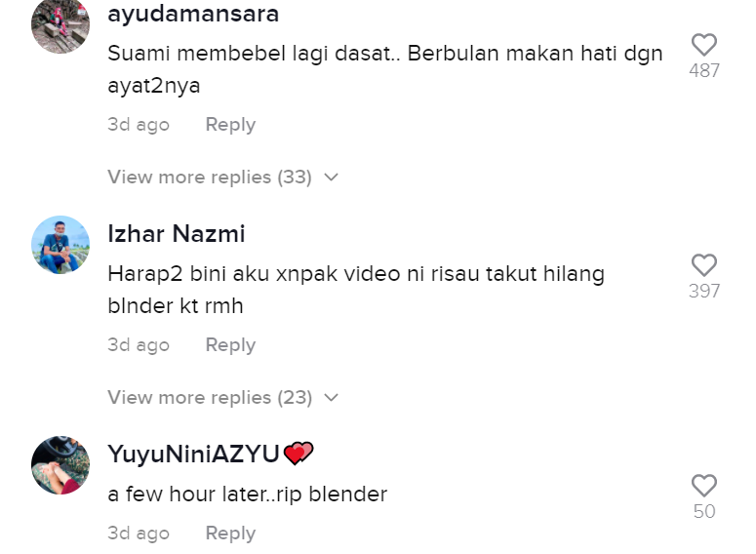The image size is (756, 554).
Task: Select the comment text about blnder kt rmh
Action: [x=356, y=290]
